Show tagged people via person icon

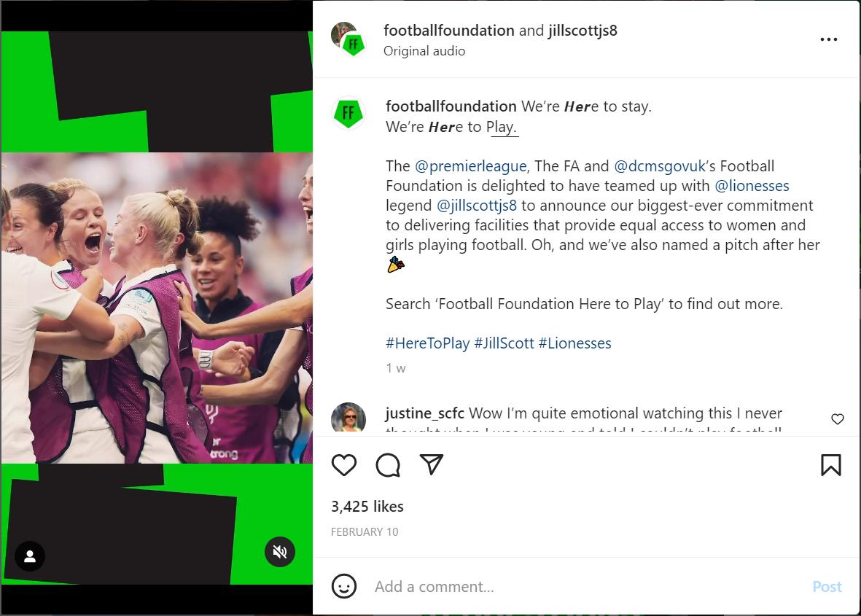coord(30,556)
